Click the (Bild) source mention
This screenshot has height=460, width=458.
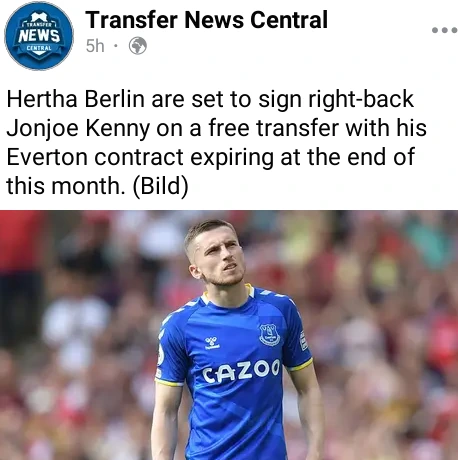coord(161,186)
